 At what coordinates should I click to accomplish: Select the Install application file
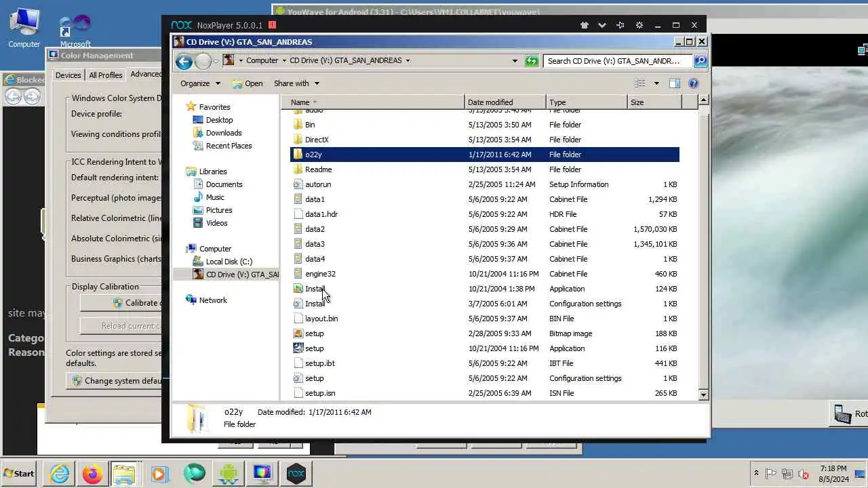coord(315,289)
